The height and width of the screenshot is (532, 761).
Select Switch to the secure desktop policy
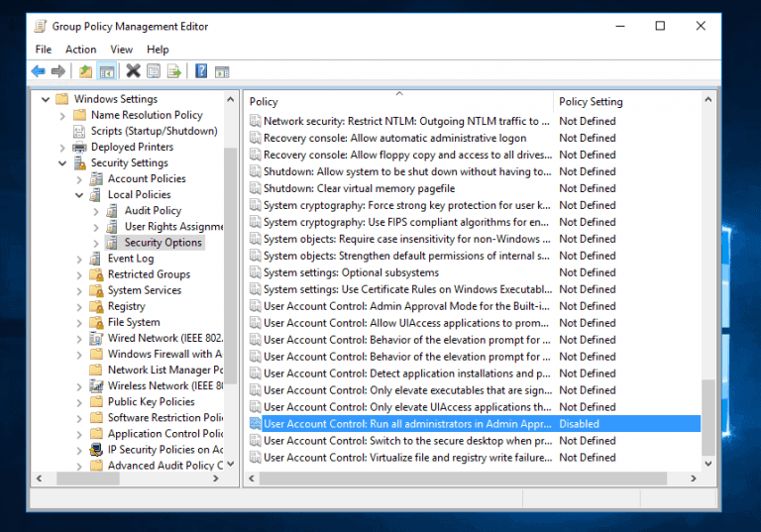tap(407, 441)
